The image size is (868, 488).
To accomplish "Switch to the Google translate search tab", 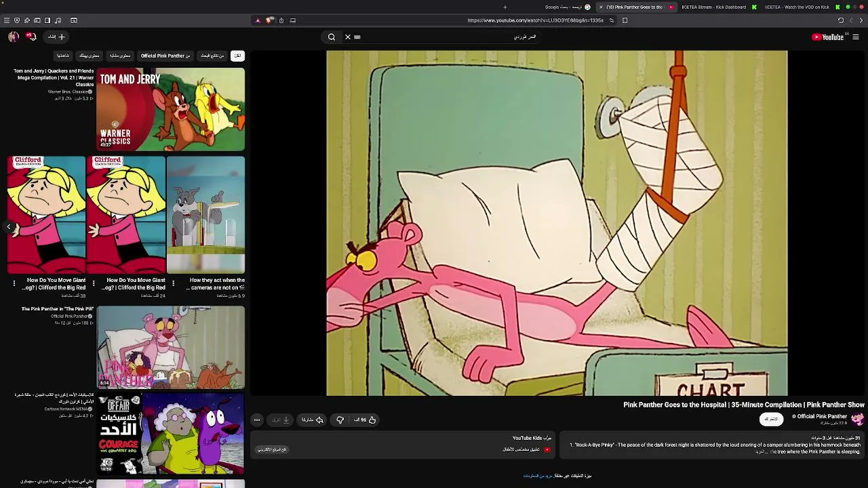I will coord(568,7).
